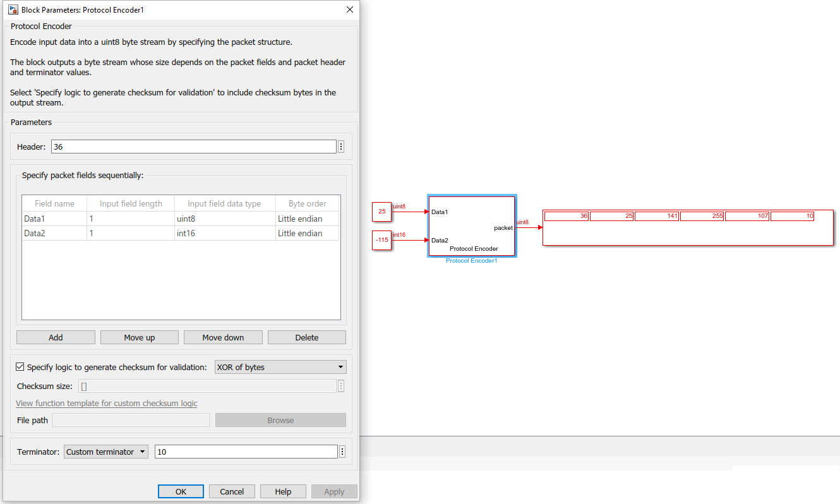
Task: Open the Header value options menu
Action: click(x=340, y=146)
